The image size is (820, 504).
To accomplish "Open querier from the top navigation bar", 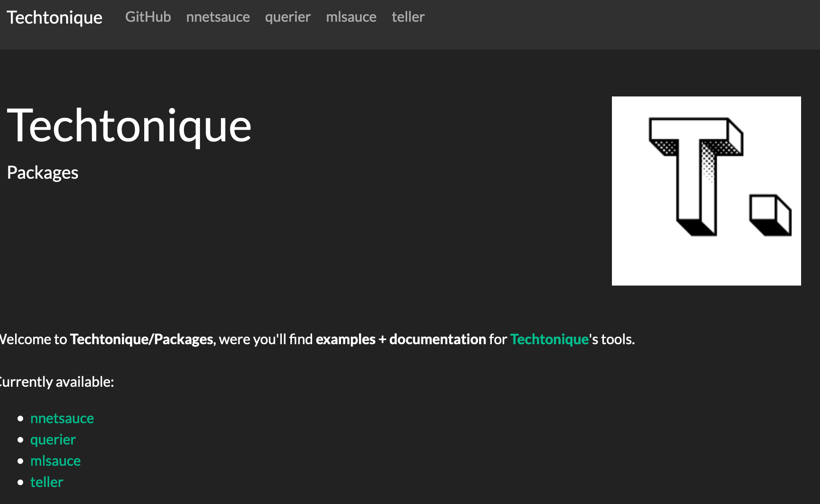I will point(288,17).
